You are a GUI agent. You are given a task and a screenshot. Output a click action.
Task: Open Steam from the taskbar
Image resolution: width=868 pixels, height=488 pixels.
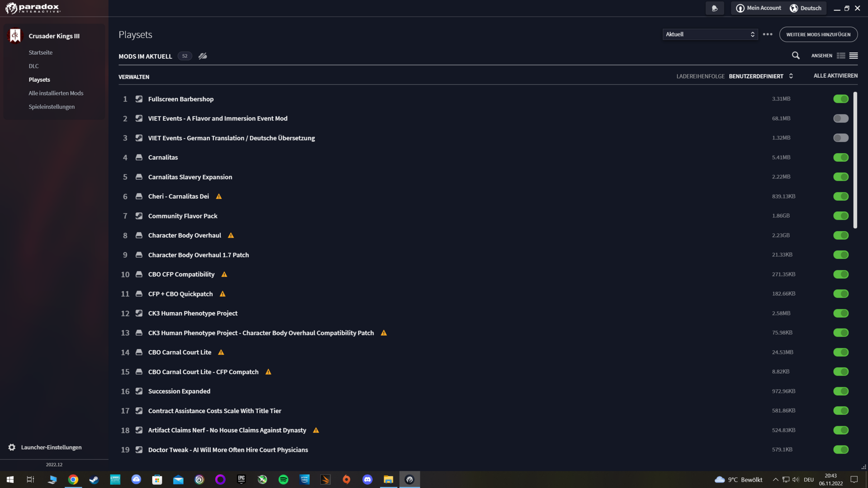[94, 479]
